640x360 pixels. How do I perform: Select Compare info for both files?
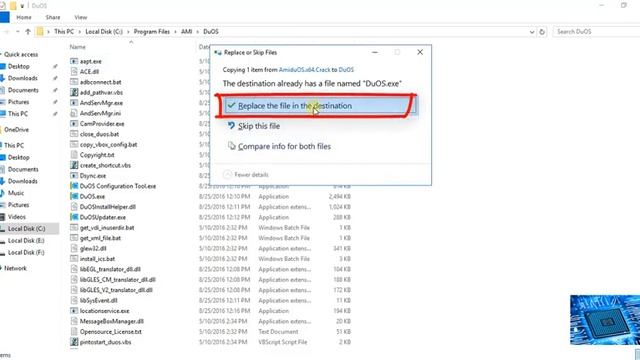(279, 146)
